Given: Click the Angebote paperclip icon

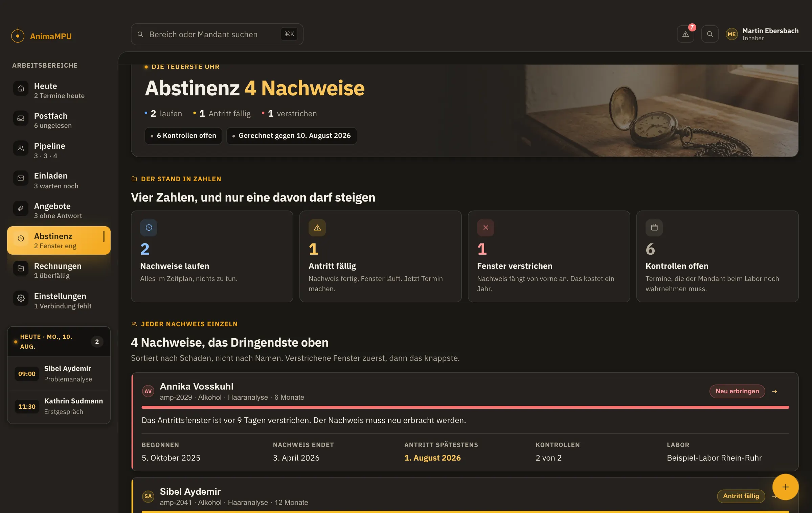Looking at the screenshot, I should pos(21,208).
